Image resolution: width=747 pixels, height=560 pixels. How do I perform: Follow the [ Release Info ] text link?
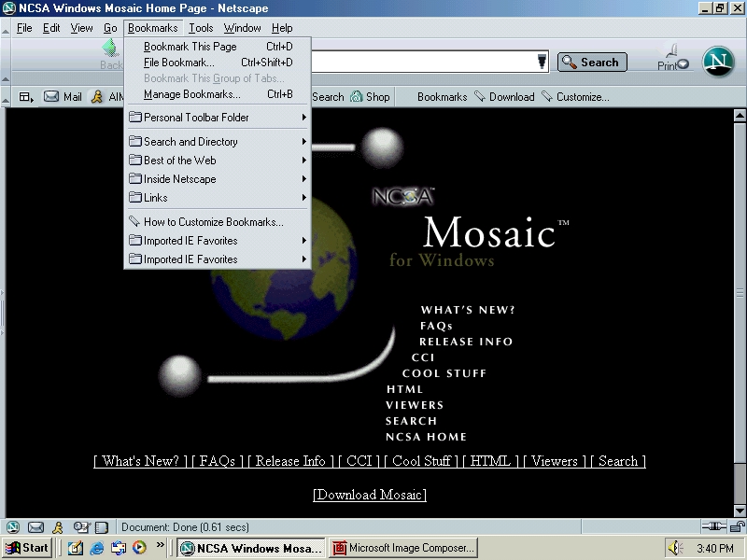290,461
